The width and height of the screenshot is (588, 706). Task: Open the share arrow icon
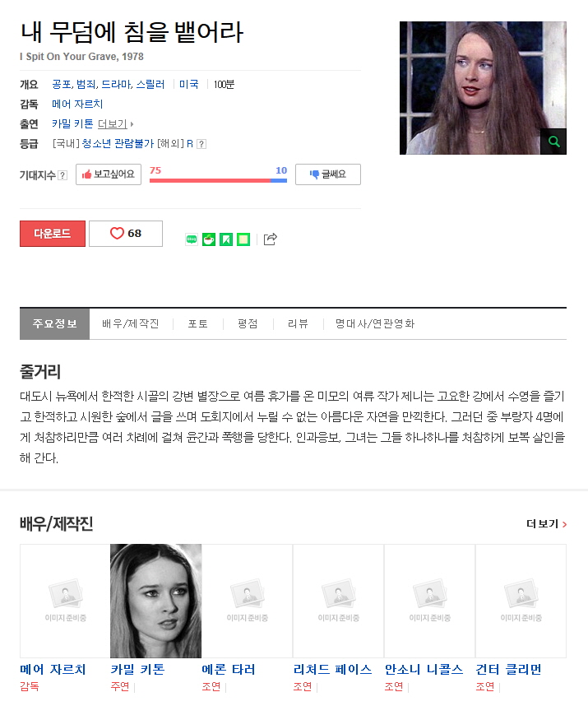(x=270, y=239)
